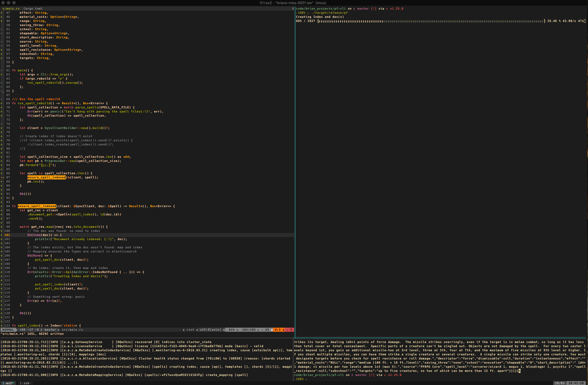Click the X to close the left pane
Screen dimensions: 588x385
[x=293, y=8]
